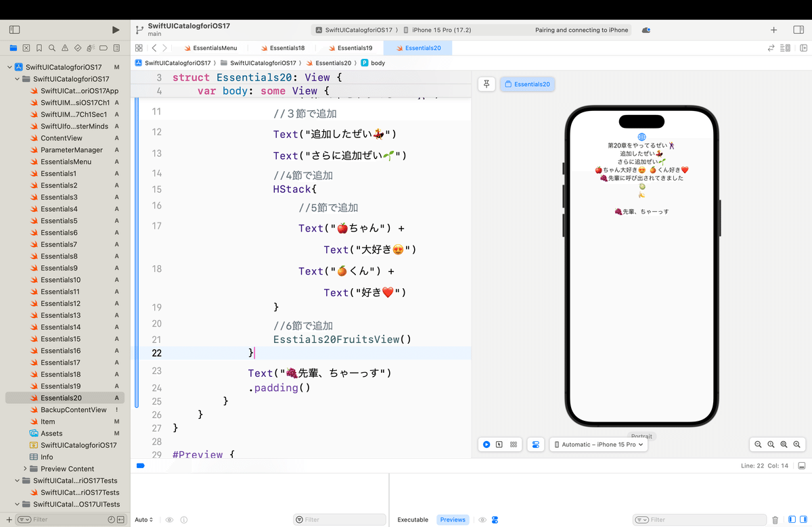Toggle the console pane button
The width and height of the screenshot is (812, 527).
[x=802, y=520]
